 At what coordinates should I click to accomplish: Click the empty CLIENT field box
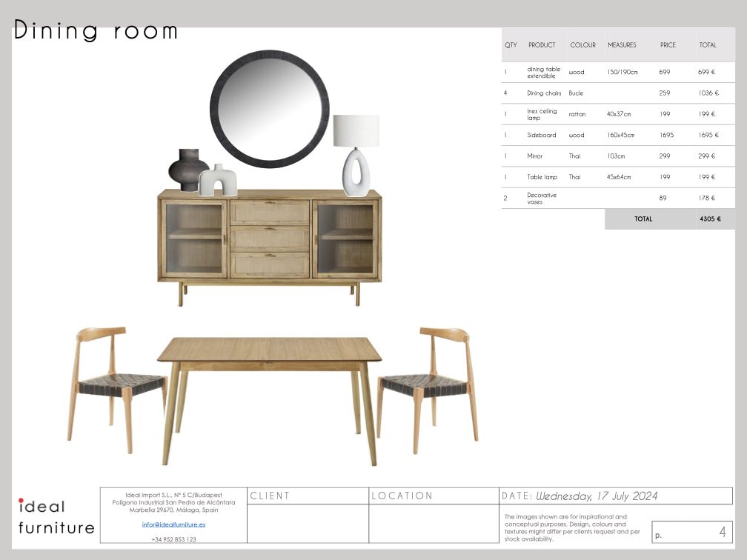point(308,524)
